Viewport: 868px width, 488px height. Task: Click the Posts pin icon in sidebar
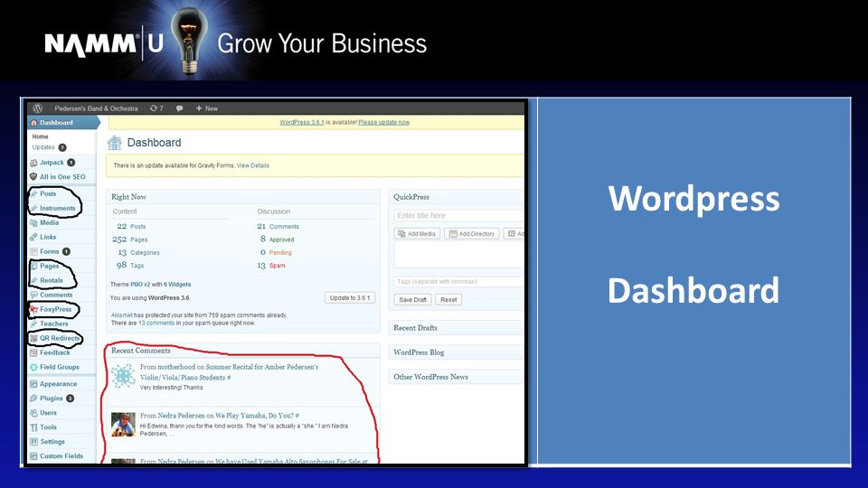33,193
